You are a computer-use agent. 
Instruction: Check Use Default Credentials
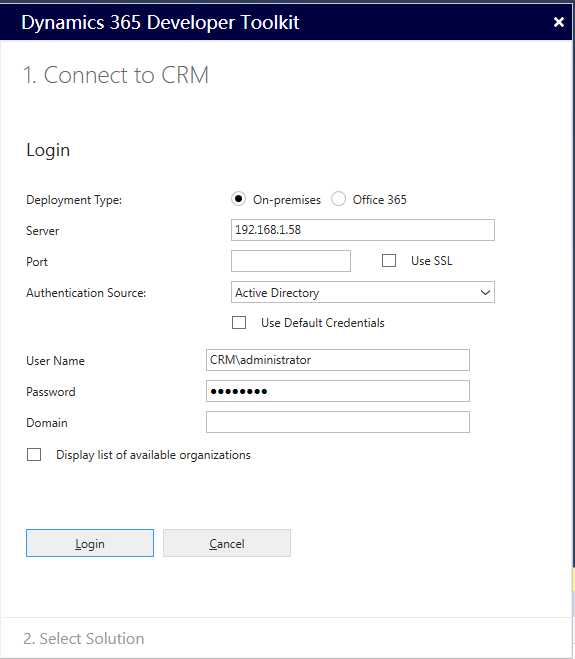pos(239,323)
